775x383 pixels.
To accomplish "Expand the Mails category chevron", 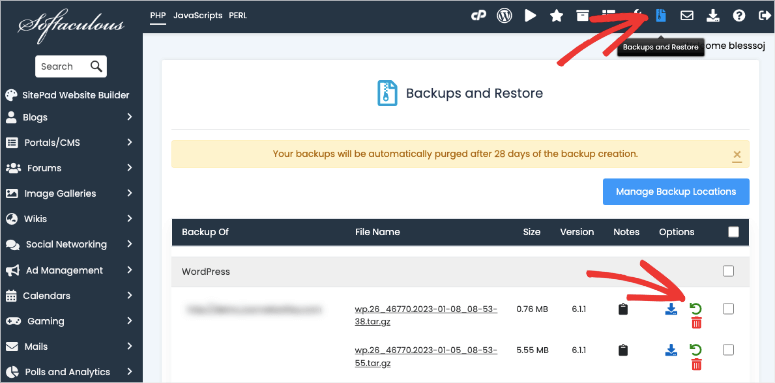I will pyautogui.click(x=129, y=346).
